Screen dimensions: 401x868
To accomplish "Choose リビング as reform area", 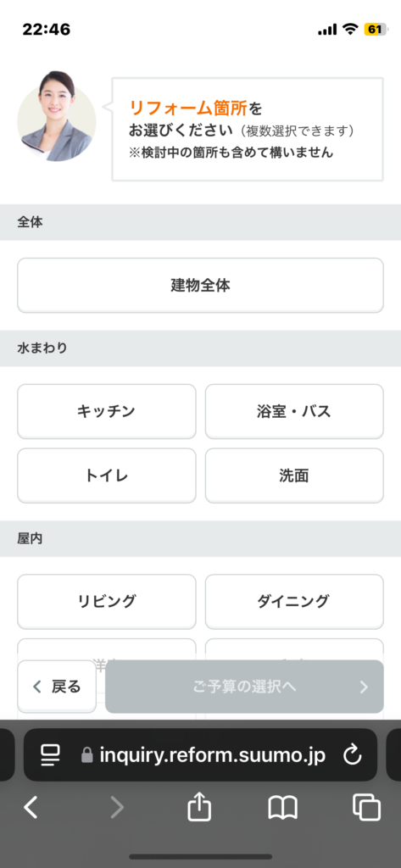I will (106, 601).
